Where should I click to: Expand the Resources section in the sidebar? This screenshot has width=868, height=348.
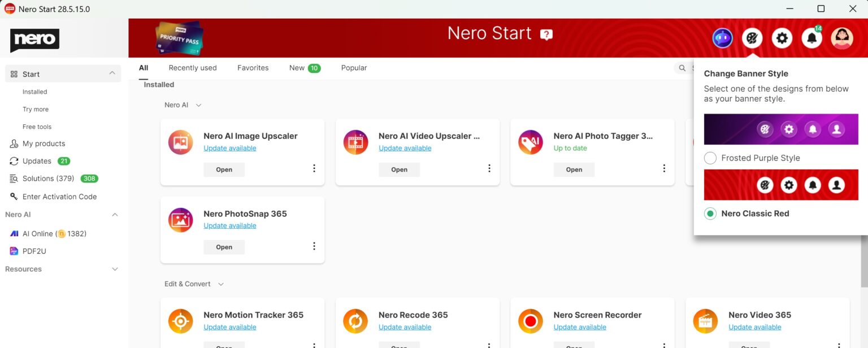115,269
